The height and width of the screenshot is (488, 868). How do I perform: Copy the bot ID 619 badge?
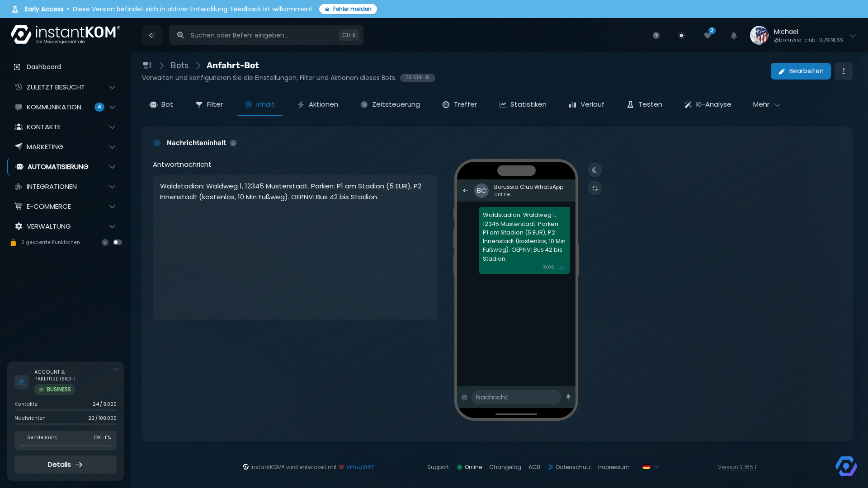coord(417,78)
